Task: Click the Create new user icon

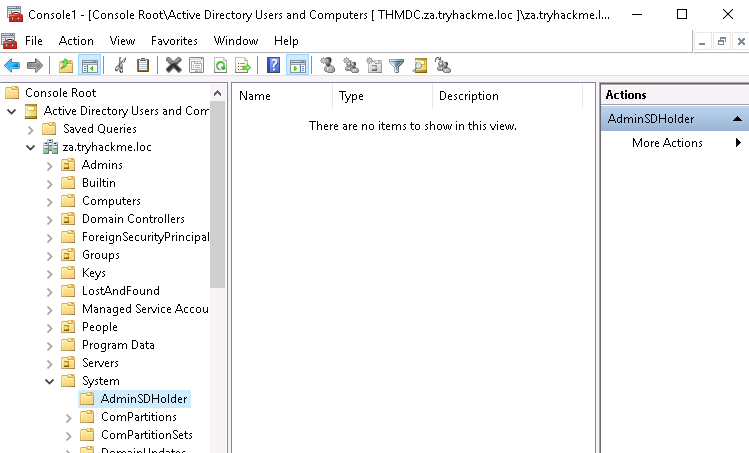Action: [328, 65]
